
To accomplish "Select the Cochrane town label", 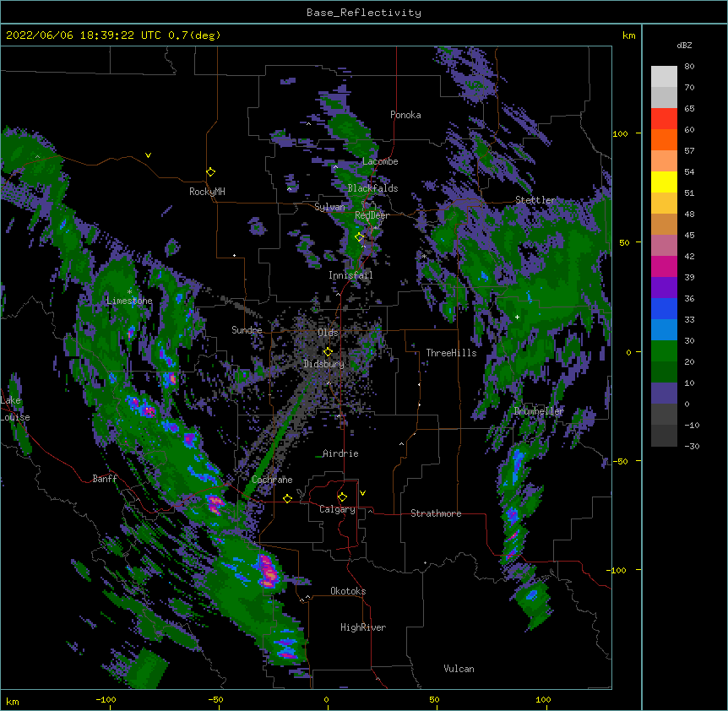I will coord(272,480).
